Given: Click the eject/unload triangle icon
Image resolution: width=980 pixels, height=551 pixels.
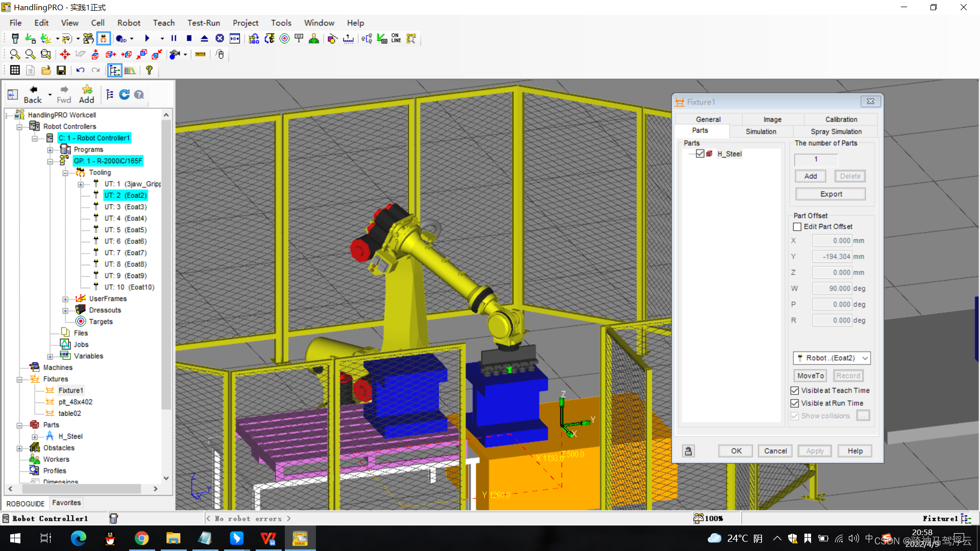Looking at the screenshot, I should coord(204,39).
